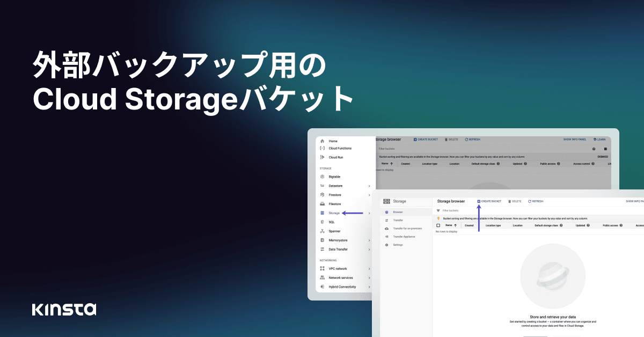Select the Spanner icon
The width and height of the screenshot is (644, 337).
(x=322, y=232)
